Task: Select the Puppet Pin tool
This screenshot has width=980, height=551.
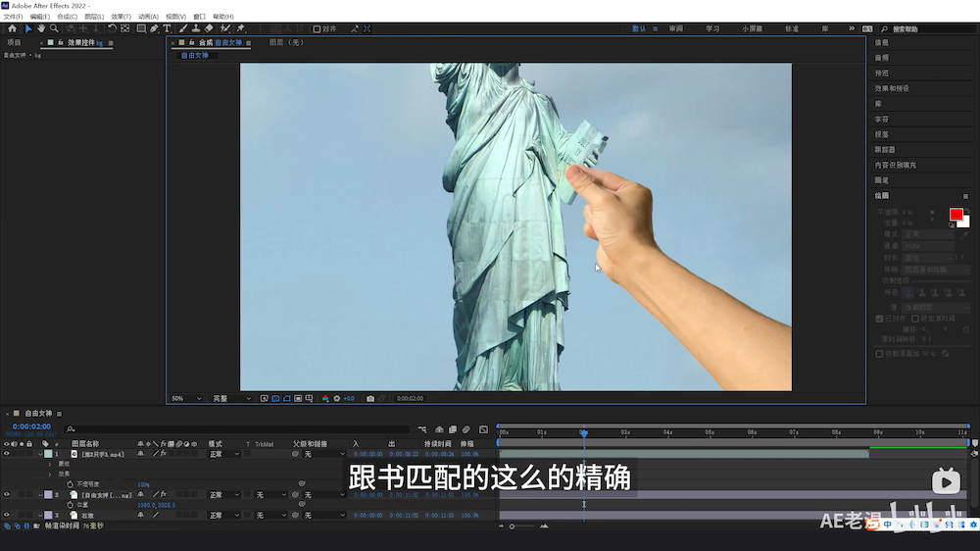Action: click(x=241, y=28)
